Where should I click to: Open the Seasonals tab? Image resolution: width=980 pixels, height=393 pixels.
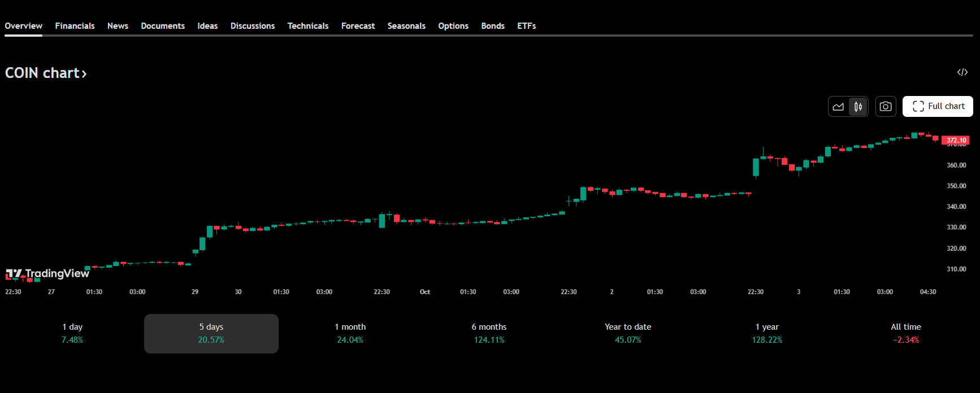coord(406,26)
